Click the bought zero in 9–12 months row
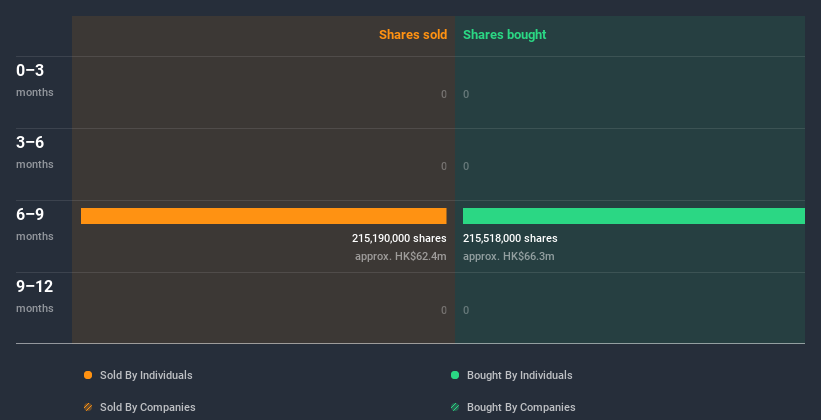This screenshot has width=821, height=420. click(466, 311)
